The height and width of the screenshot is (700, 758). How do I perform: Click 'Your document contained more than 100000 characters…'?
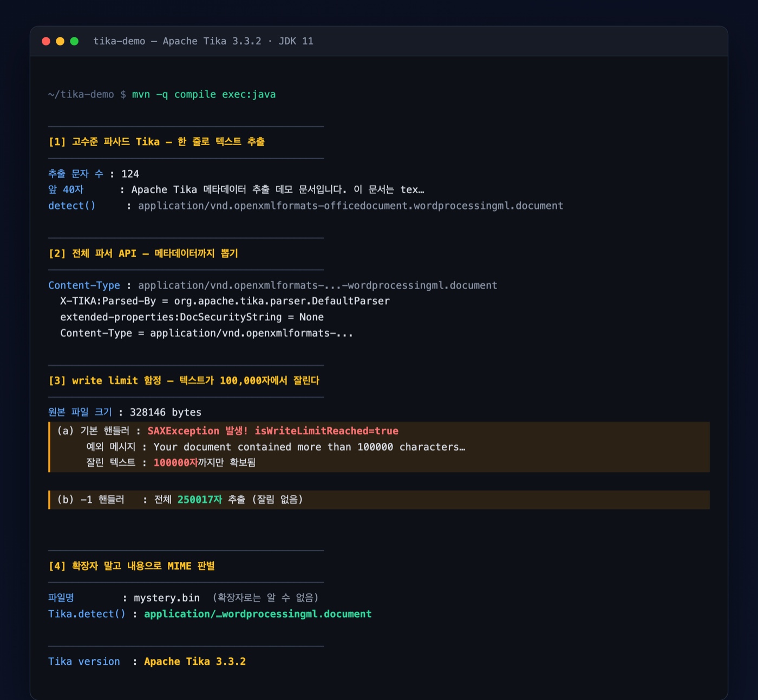pyautogui.click(x=309, y=447)
